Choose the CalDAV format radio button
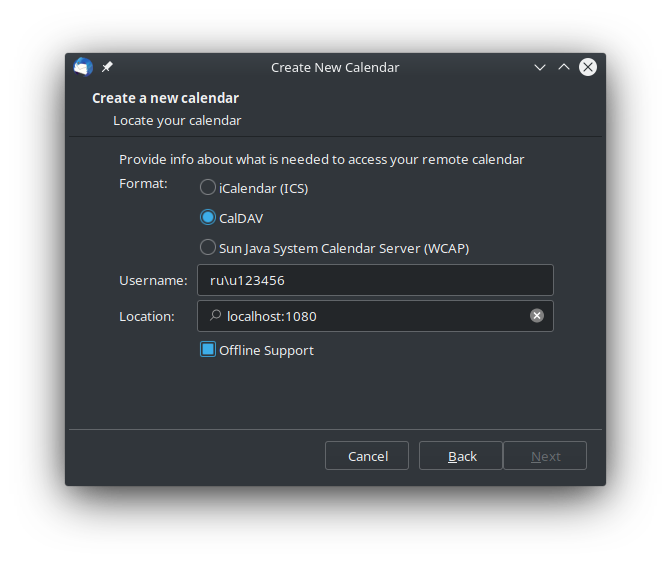The image size is (671, 563). point(208,217)
